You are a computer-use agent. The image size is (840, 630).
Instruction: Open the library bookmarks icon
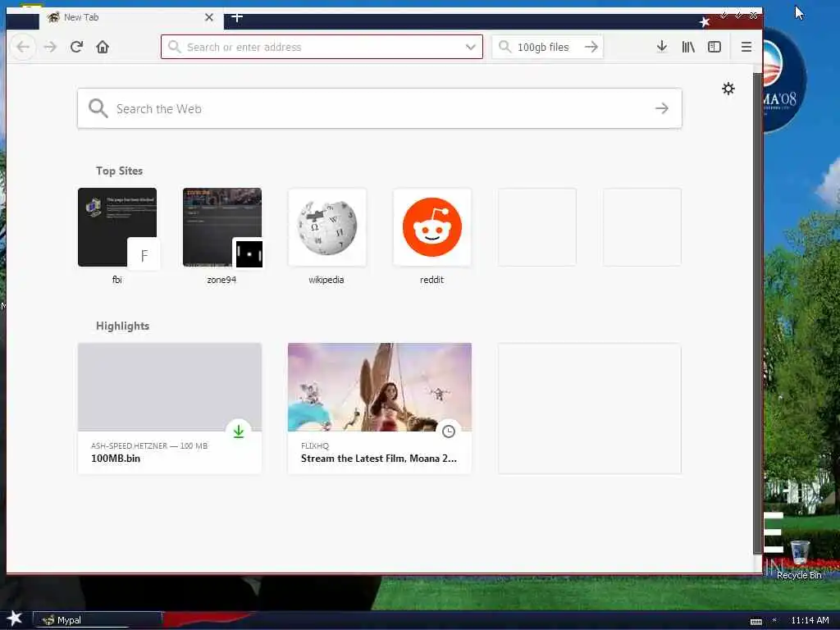point(688,47)
